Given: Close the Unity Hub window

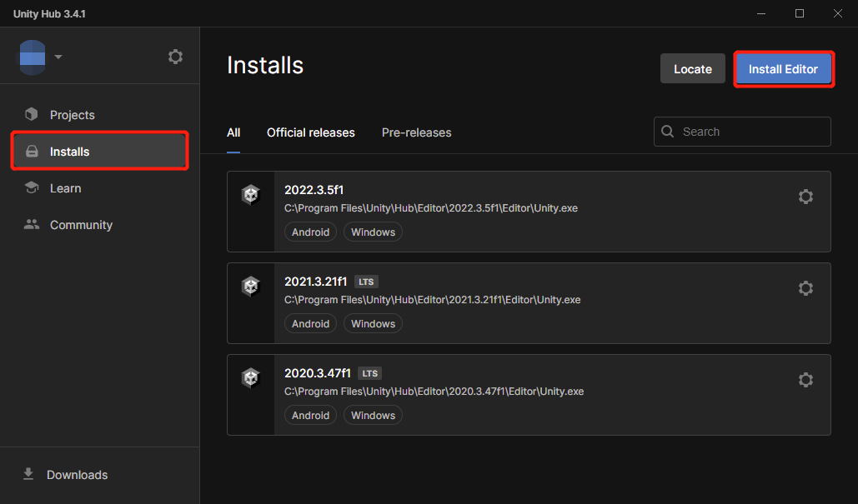Looking at the screenshot, I should pos(838,13).
